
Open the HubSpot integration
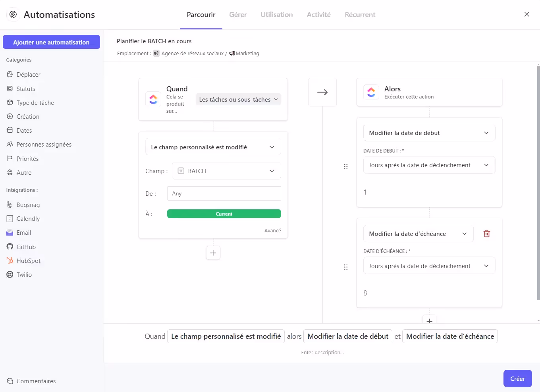click(28, 261)
